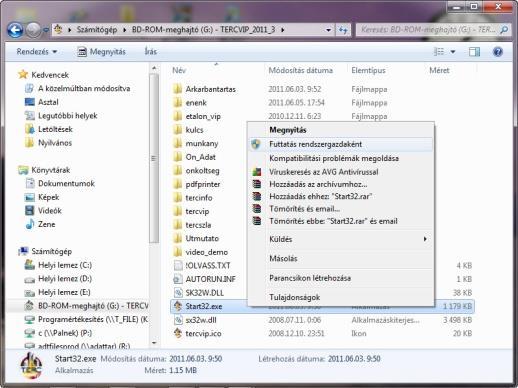The height and width of the screenshot is (388, 518).
Task: Select Helyi lemez (D:) drive
Action: coord(65,279)
